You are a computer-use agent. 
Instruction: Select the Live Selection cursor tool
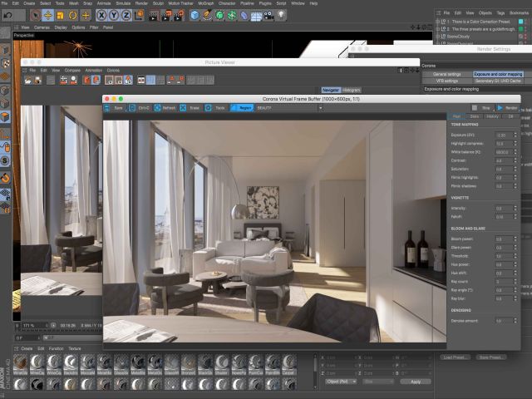35,15
